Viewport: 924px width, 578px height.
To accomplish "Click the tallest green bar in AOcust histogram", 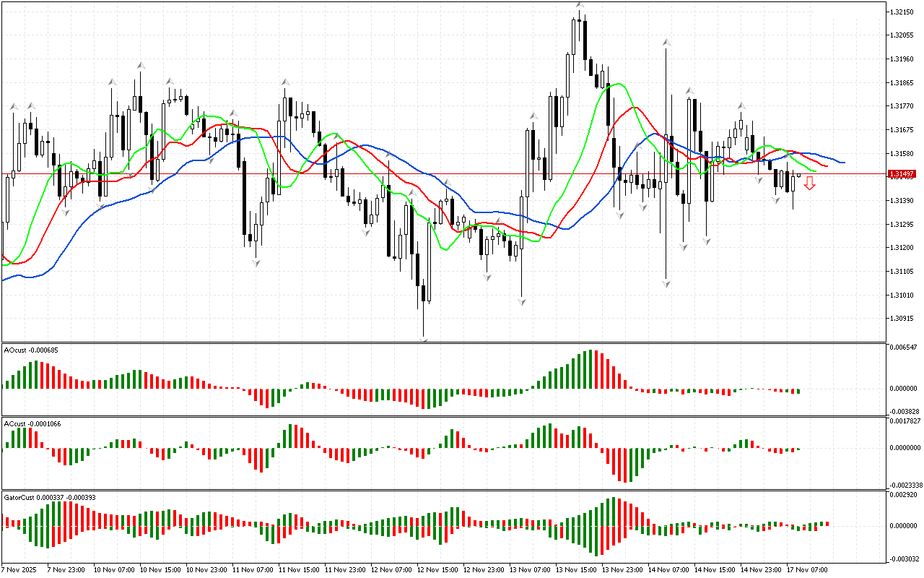I will 591,369.
